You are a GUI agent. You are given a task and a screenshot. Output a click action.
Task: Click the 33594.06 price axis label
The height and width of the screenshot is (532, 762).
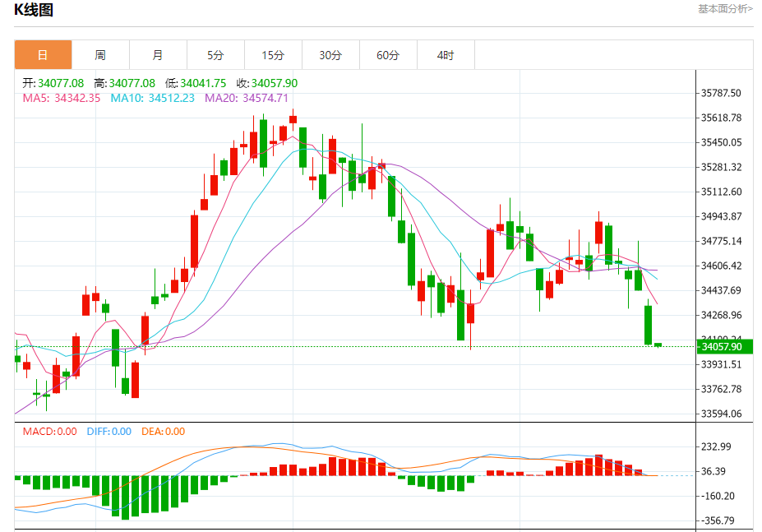[721, 414]
